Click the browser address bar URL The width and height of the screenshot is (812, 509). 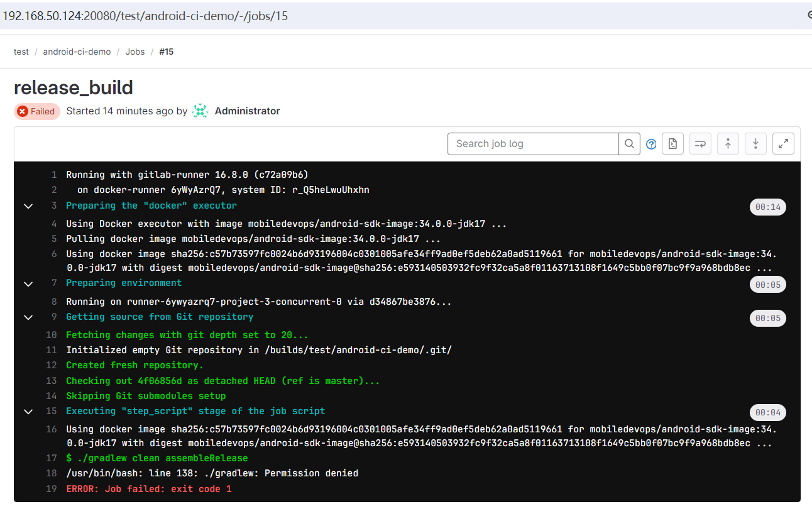point(145,16)
